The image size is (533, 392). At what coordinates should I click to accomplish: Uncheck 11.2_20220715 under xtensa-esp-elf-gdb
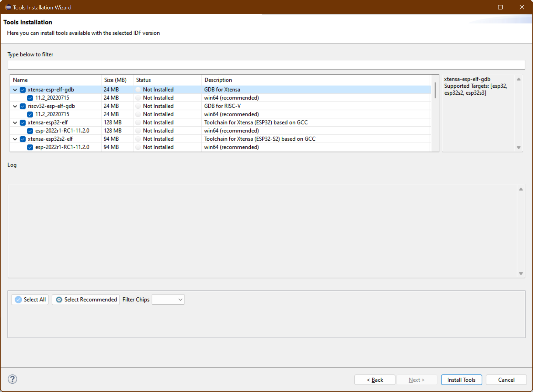(x=30, y=98)
